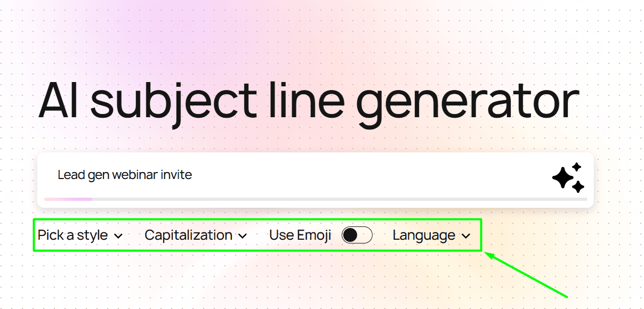Click the Use Emoji switch knob
The image size is (644, 309).
(x=351, y=234)
